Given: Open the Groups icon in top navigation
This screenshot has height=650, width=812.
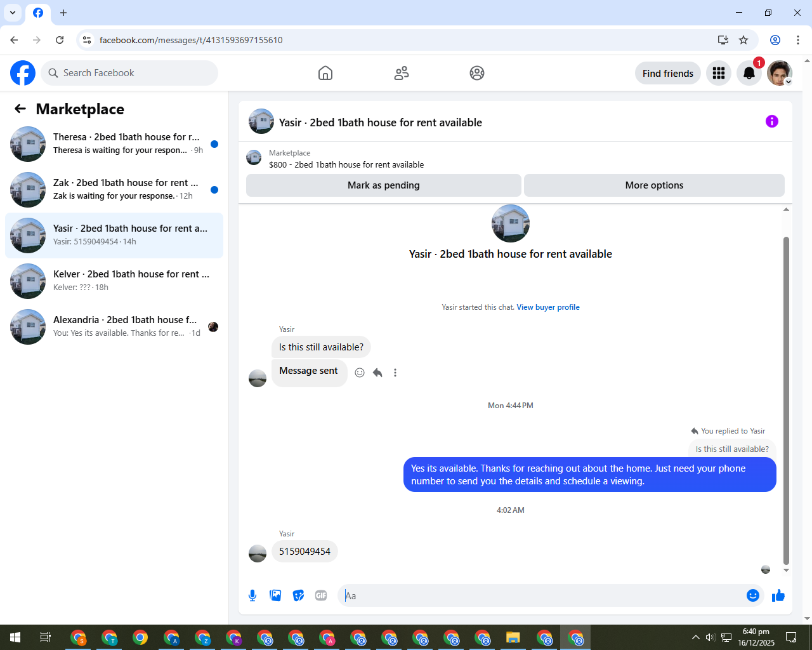Looking at the screenshot, I should (477, 73).
